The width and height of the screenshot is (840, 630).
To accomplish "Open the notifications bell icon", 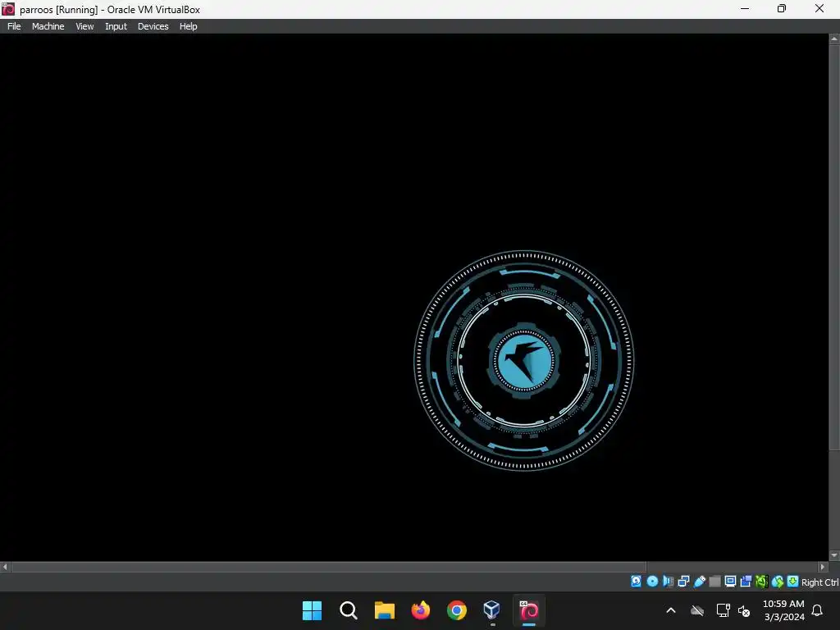I will click(818, 610).
